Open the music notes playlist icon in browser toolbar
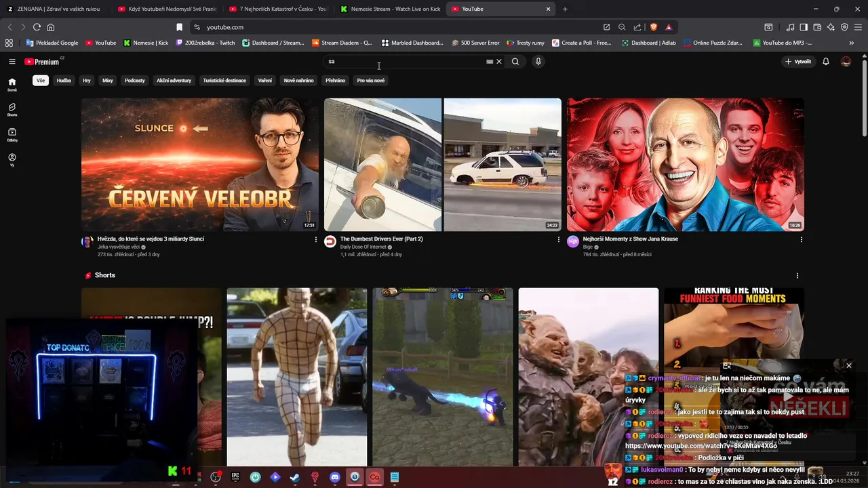 point(790,27)
